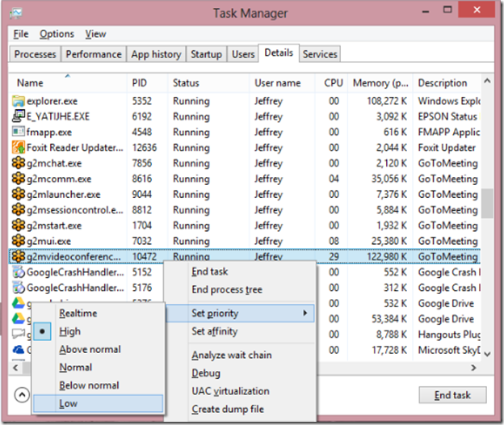Screen dimensions: 504x425
Task: Click memory value 35,056 K
Action: point(389,179)
